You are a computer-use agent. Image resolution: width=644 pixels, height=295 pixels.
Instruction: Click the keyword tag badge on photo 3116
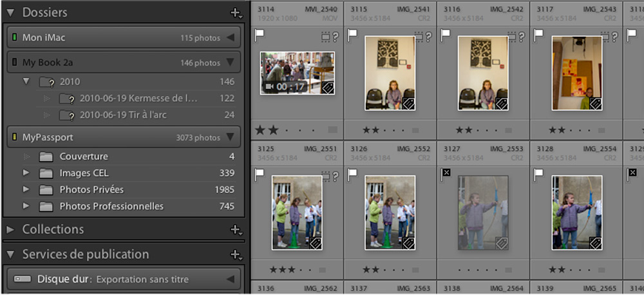502,103
